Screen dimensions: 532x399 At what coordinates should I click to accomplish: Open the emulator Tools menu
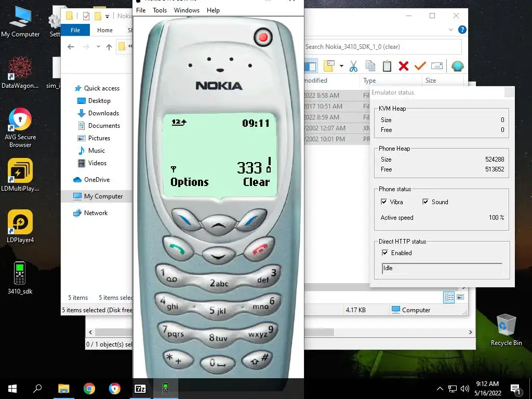pos(160,10)
